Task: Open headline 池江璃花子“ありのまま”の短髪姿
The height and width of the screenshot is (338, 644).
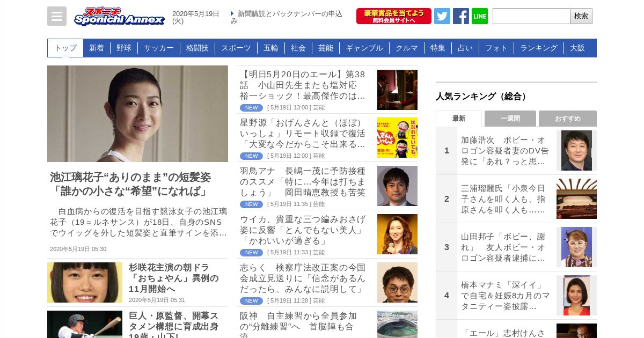Action: tap(130, 184)
